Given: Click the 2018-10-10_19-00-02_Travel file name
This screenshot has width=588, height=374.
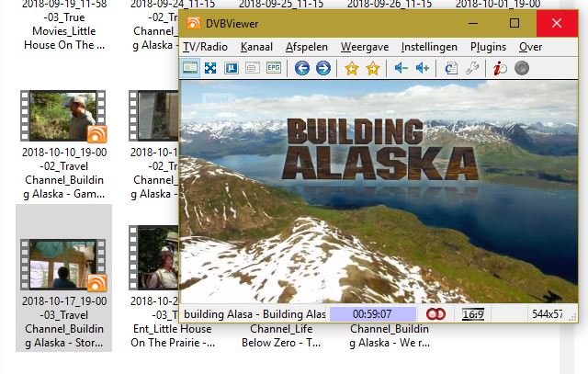Looking at the screenshot, I should (64, 173).
